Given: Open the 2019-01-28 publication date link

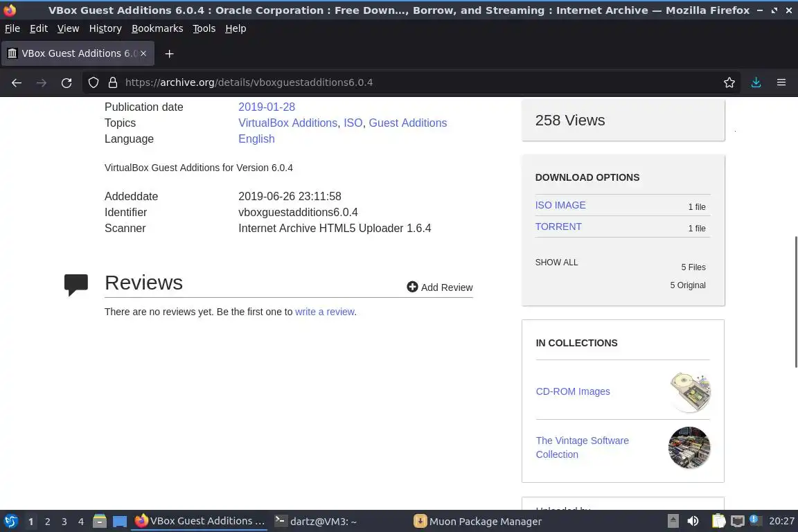Looking at the screenshot, I should (267, 107).
